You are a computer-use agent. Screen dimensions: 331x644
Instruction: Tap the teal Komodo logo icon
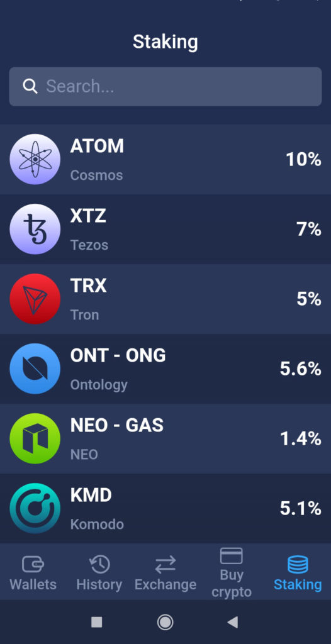(35, 508)
